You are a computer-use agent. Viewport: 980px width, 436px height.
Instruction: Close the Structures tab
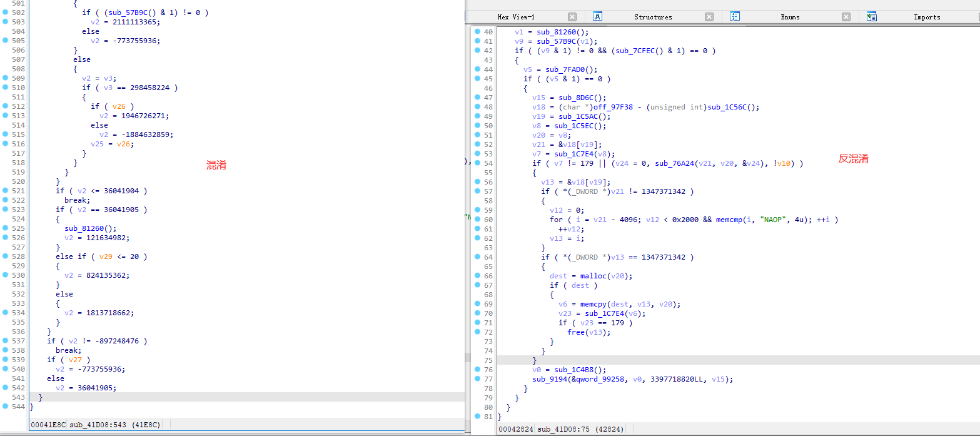pyautogui.click(x=709, y=17)
